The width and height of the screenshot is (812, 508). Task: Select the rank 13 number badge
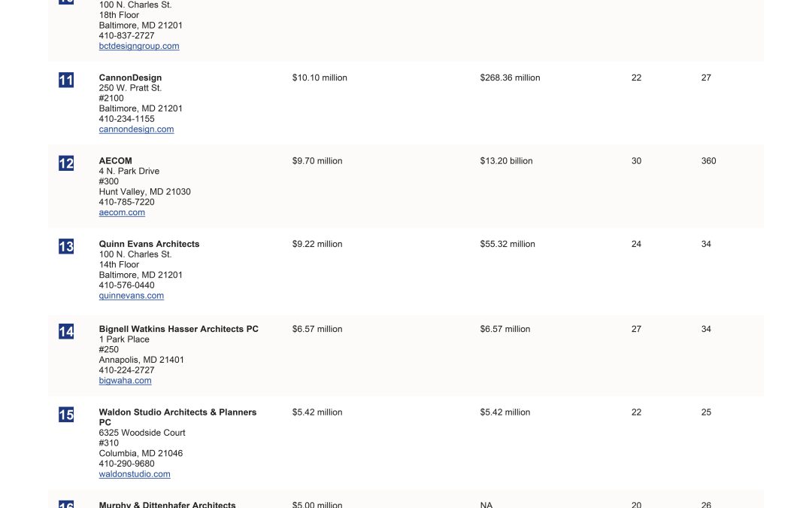click(66, 247)
